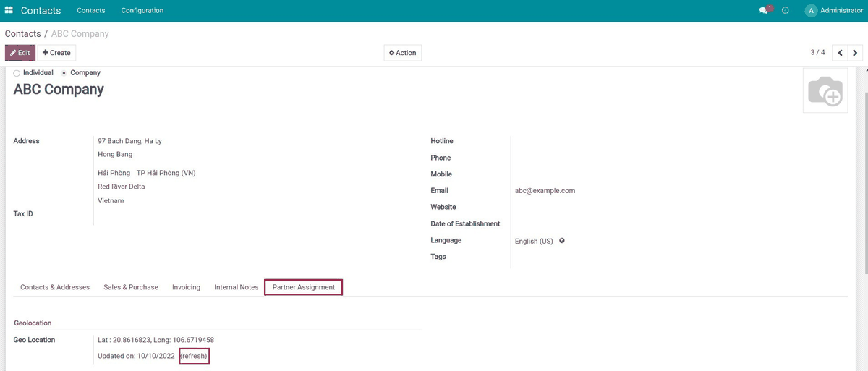Click 'Updated on: 10/10/2022' text
Image resolution: width=868 pixels, height=371 pixels.
point(136,356)
